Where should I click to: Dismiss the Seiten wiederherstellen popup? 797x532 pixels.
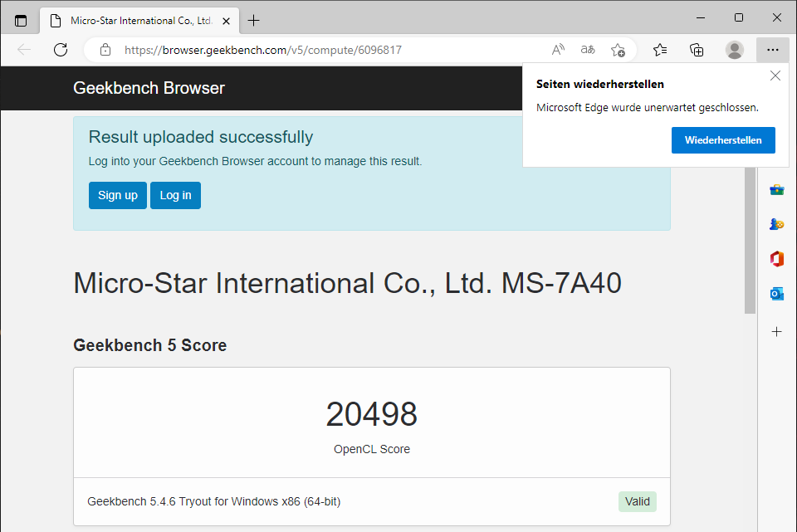pyautogui.click(x=775, y=76)
